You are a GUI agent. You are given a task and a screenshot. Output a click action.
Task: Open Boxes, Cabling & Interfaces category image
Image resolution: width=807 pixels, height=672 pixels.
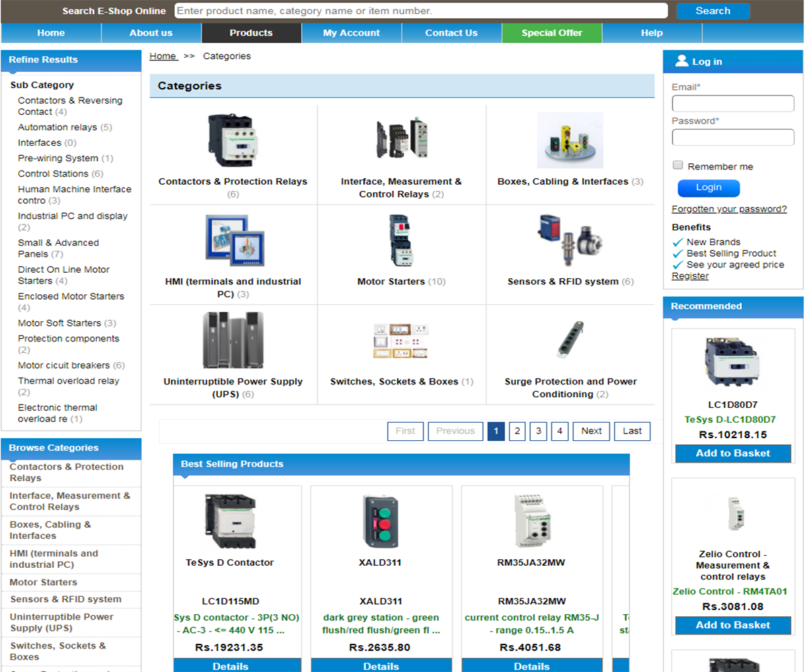tap(570, 140)
